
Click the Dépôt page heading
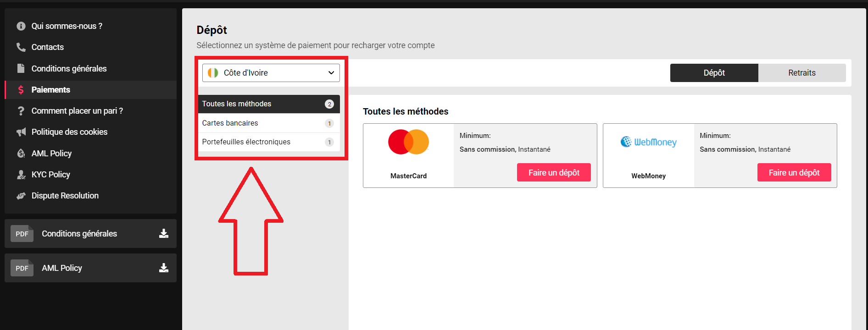click(x=212, y=30)
